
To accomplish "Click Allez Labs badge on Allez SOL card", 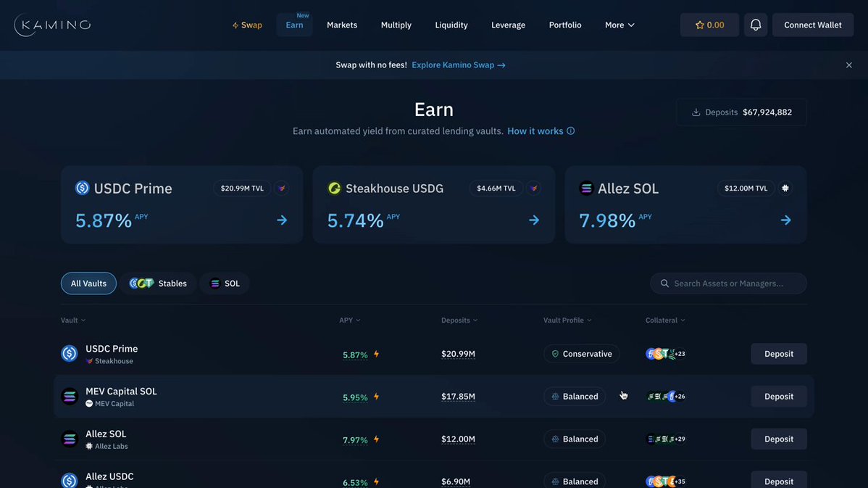I will point(785,189).
